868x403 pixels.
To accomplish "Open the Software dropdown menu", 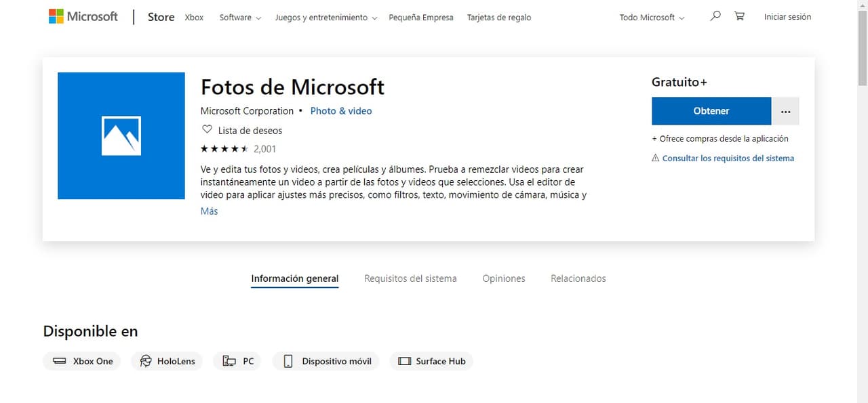I will point(235,17).
